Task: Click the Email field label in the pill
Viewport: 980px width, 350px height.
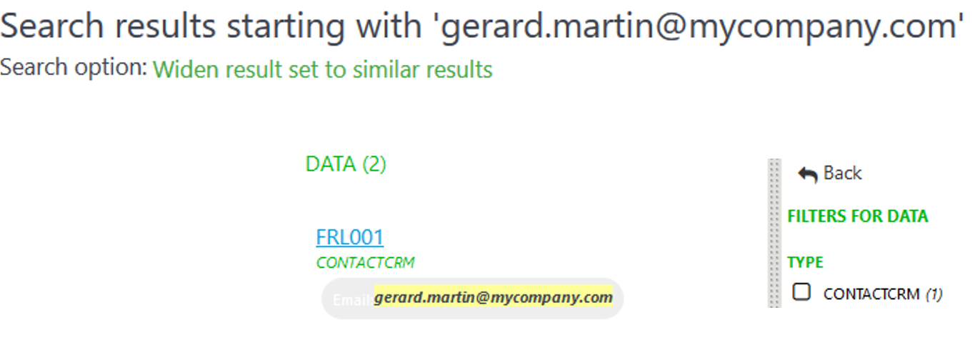Action: pos(353,300)
